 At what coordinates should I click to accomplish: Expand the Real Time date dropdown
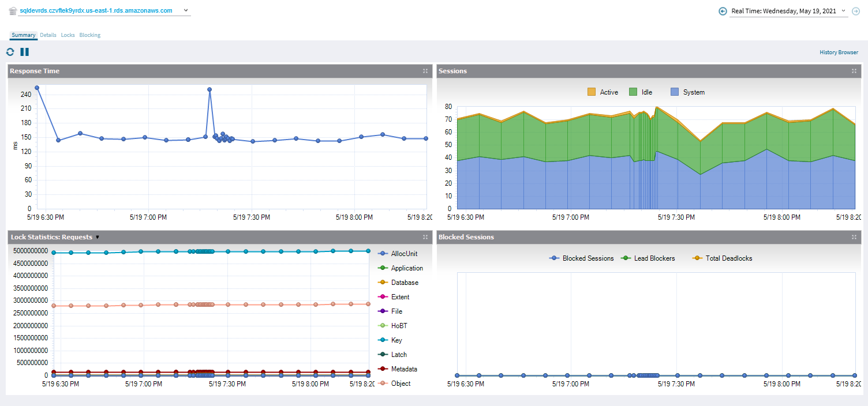click(x=843, y=10)
